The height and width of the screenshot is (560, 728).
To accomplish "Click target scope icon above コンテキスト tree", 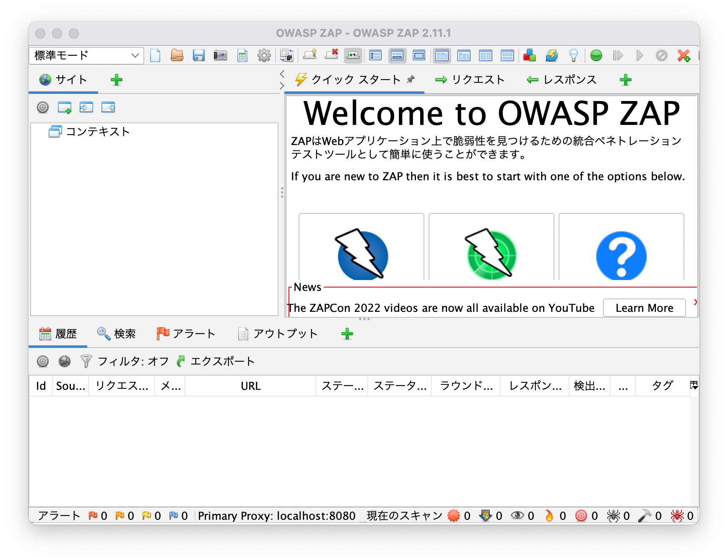I will (43, 108).
